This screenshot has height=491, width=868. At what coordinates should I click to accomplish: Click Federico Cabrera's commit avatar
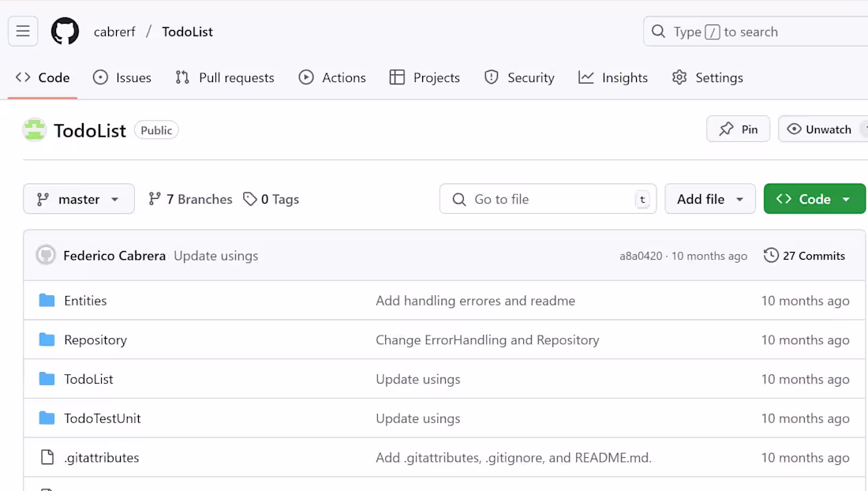[x=46, y=256]
